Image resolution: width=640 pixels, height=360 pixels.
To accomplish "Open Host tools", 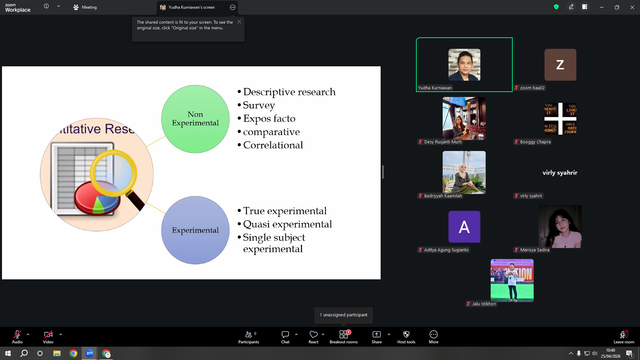I will coord(406,337).
